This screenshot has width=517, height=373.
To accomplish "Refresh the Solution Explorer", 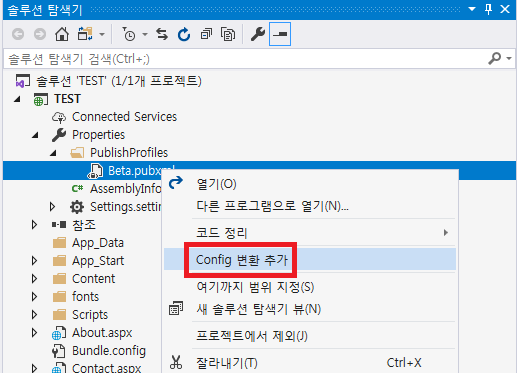I will [x=184, y=34].
